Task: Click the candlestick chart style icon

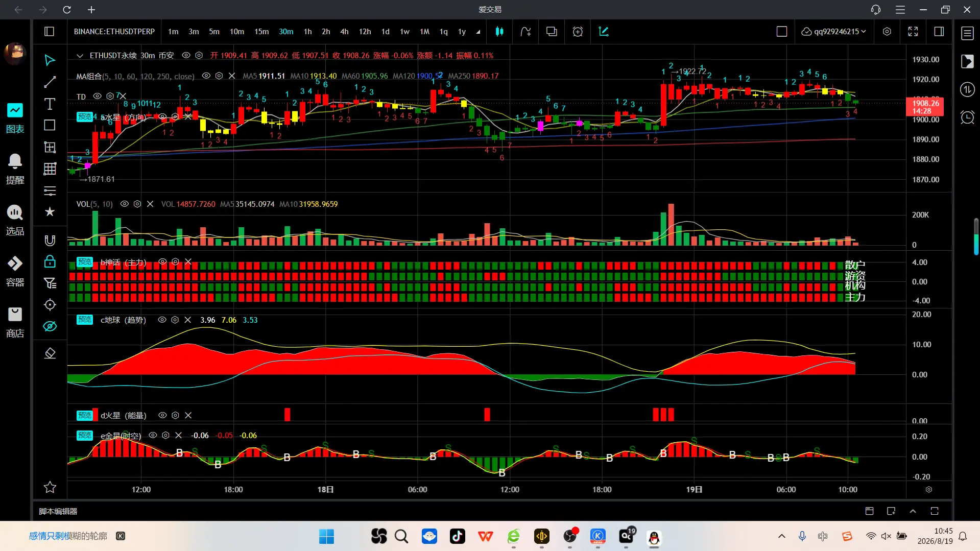Action: click(x=499, y=32)
